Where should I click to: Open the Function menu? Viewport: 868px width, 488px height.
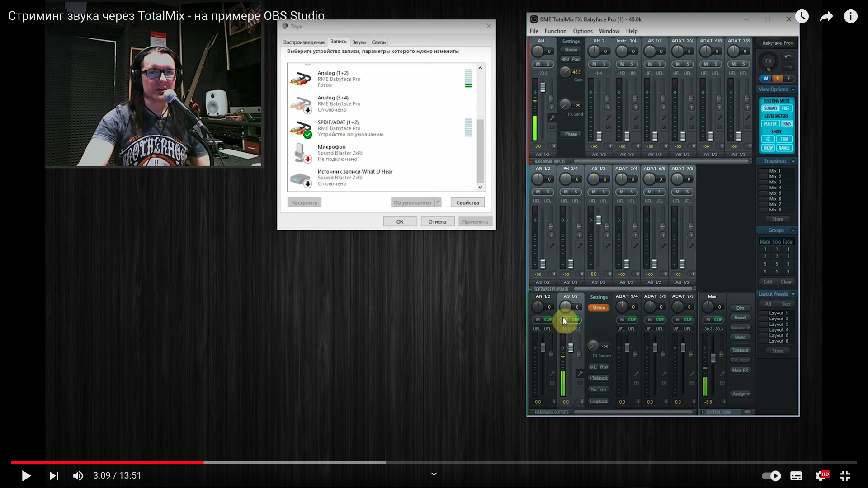coord(555,31)
